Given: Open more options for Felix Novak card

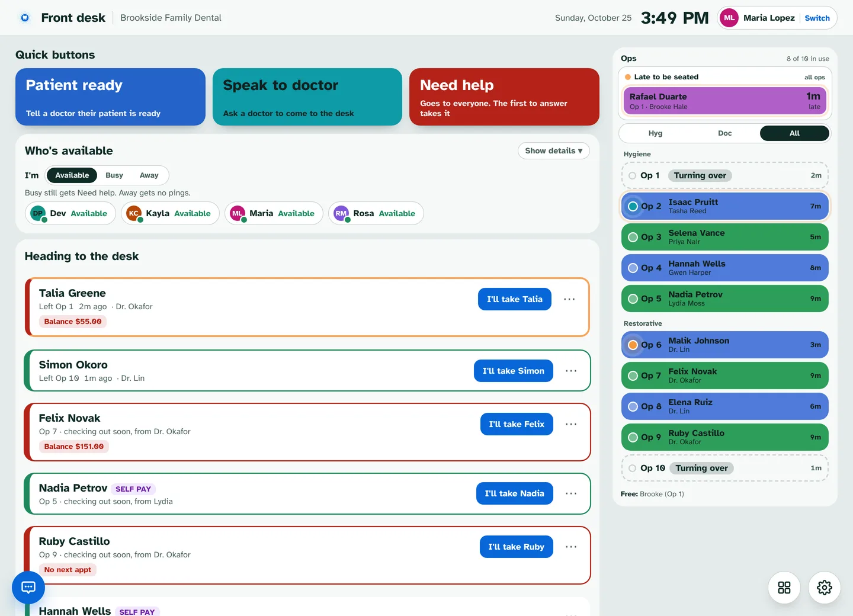Looking at the screenshot, I should (571, 424).
